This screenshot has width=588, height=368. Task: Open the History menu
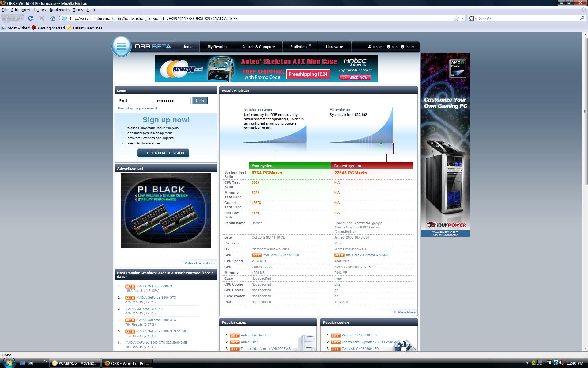[40, 10]
